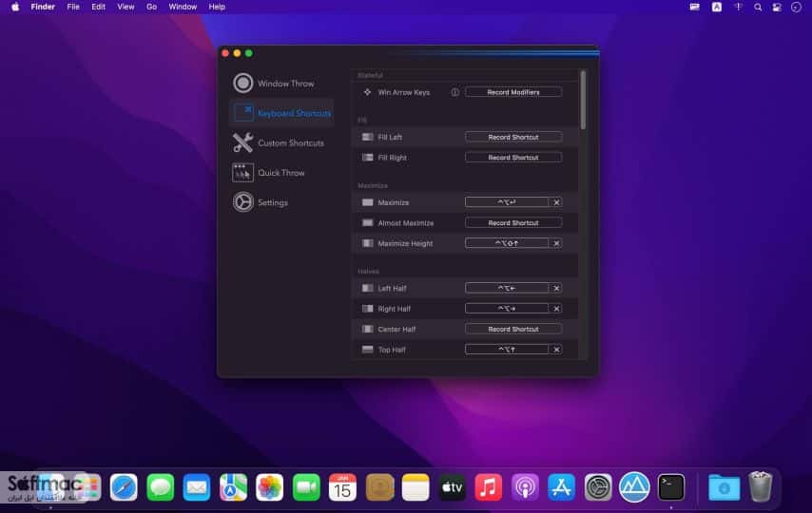
Task: Record Shortcut for Fill Left
Action: pos(513,137)
